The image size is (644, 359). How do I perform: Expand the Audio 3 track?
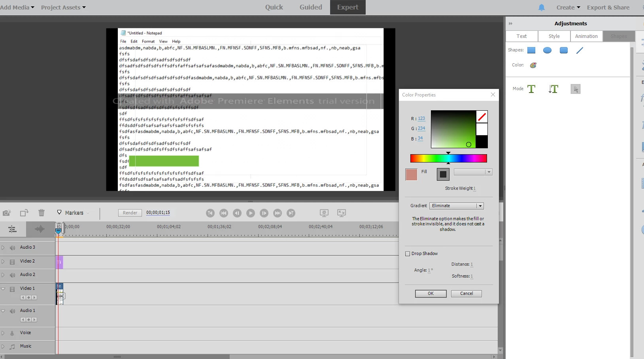tap(3, 248)
